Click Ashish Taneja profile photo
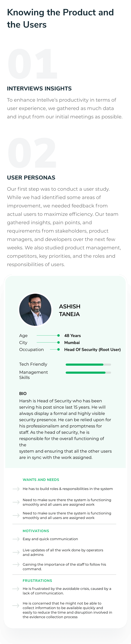 [35, 310]
